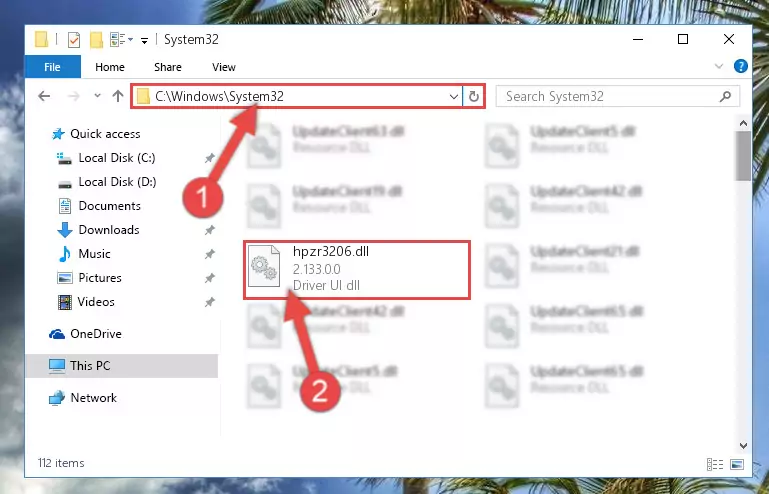Viewport: 769px width, 494px height.
Task: Click the file list scroll up arrow
Action: click(x=743, y=124)
